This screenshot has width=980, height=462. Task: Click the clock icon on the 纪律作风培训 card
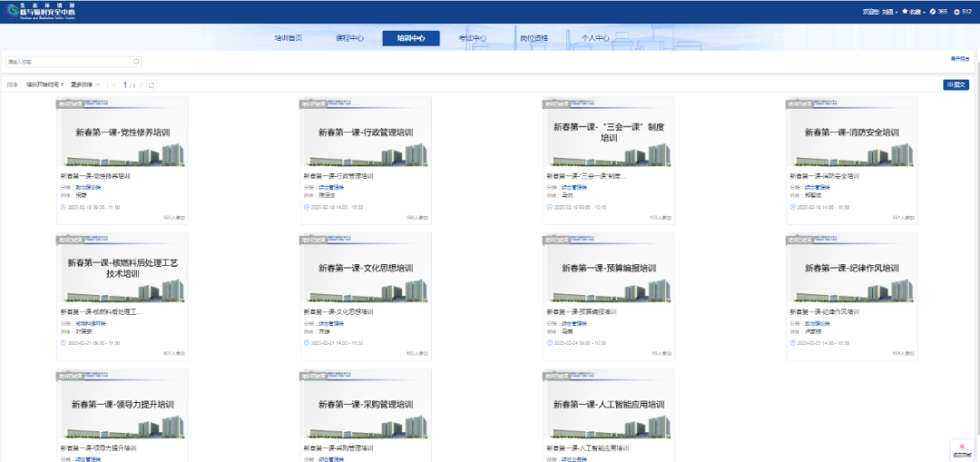tap(792, 342)
